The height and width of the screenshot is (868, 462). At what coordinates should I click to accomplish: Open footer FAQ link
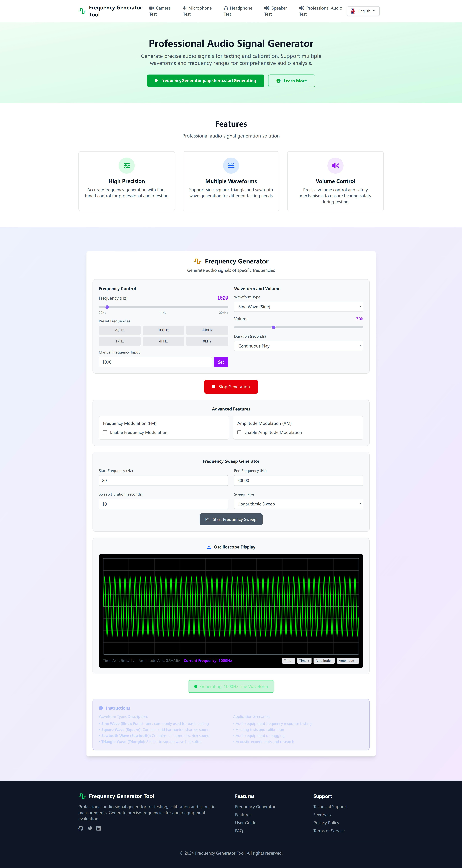point(239,831)
